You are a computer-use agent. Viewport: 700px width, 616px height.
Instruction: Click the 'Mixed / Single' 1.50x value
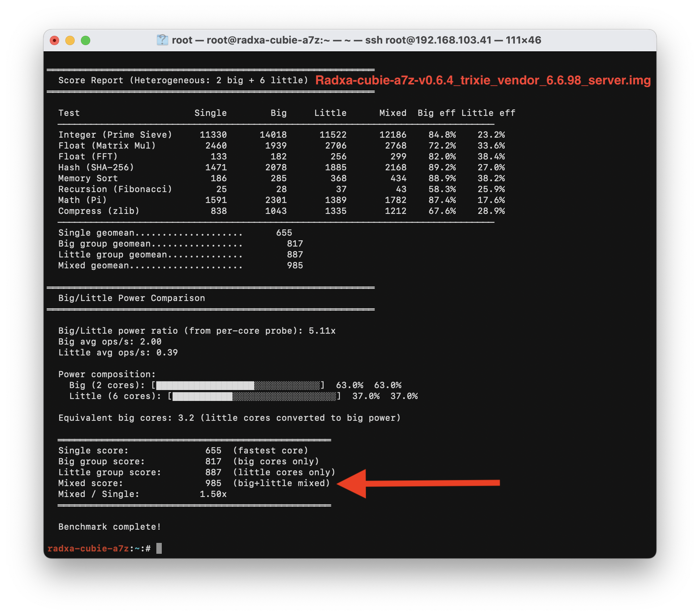[213, 494]
